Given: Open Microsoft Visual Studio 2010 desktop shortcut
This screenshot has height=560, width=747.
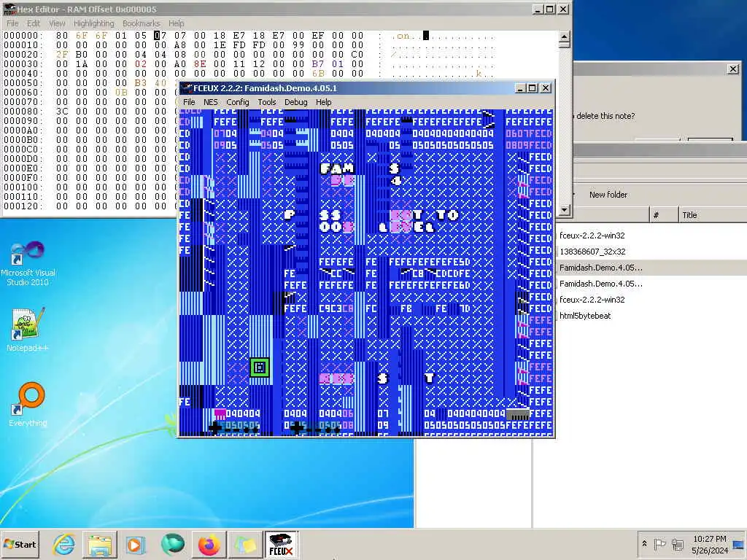Looking at the screenshot, I should click(28, 263).
